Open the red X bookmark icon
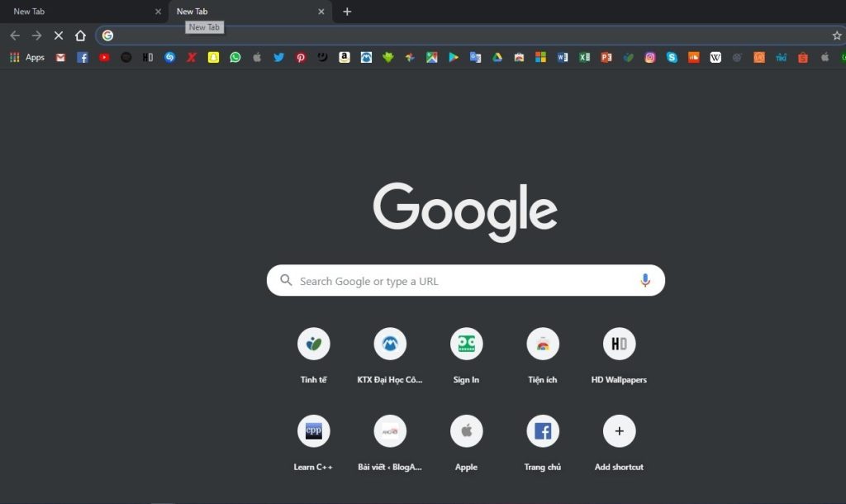 click(x=192, y=57)
